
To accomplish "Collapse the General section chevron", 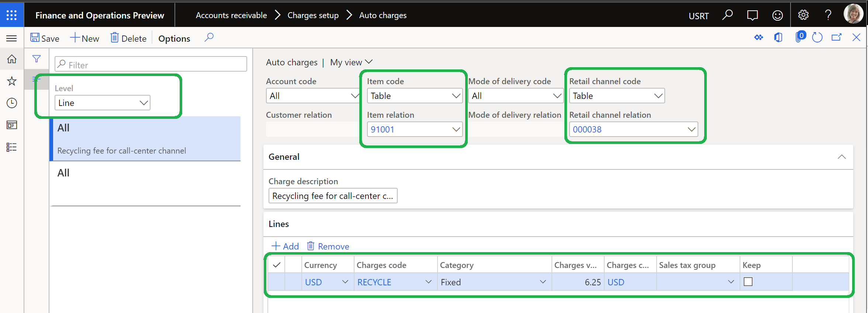I will click(841, 157).
